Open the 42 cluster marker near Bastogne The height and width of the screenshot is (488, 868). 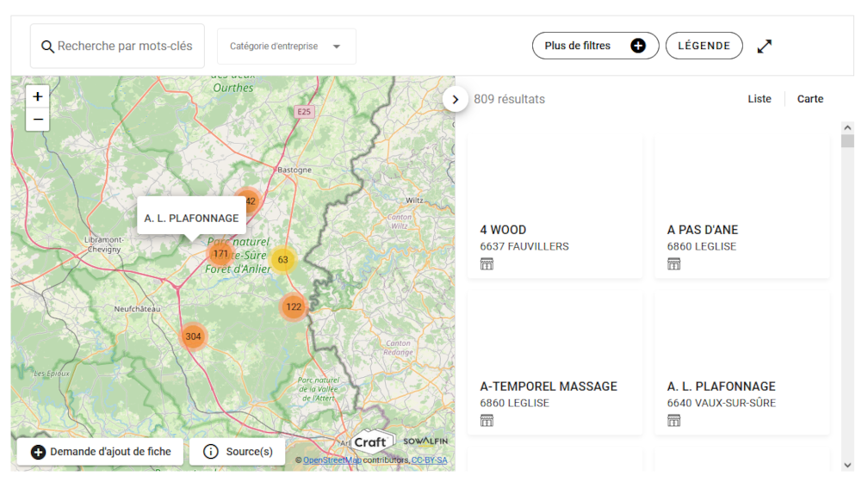click(251, 201)
